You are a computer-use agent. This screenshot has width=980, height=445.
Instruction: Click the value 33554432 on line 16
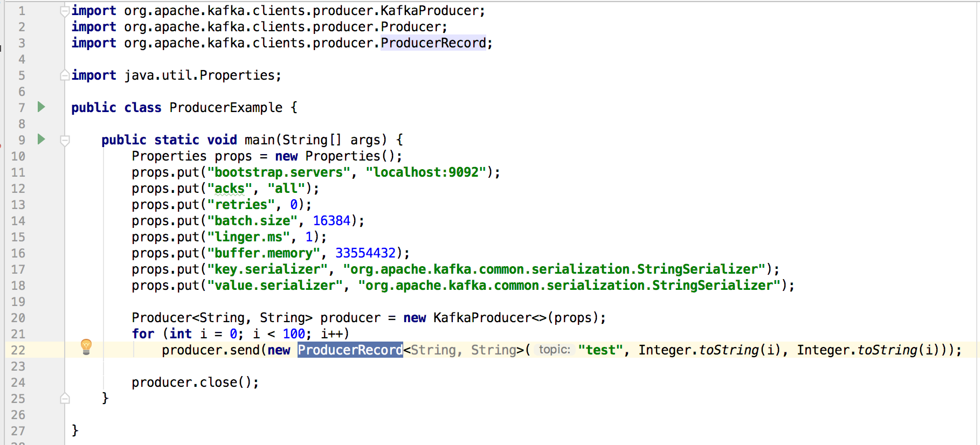(365, 253)
